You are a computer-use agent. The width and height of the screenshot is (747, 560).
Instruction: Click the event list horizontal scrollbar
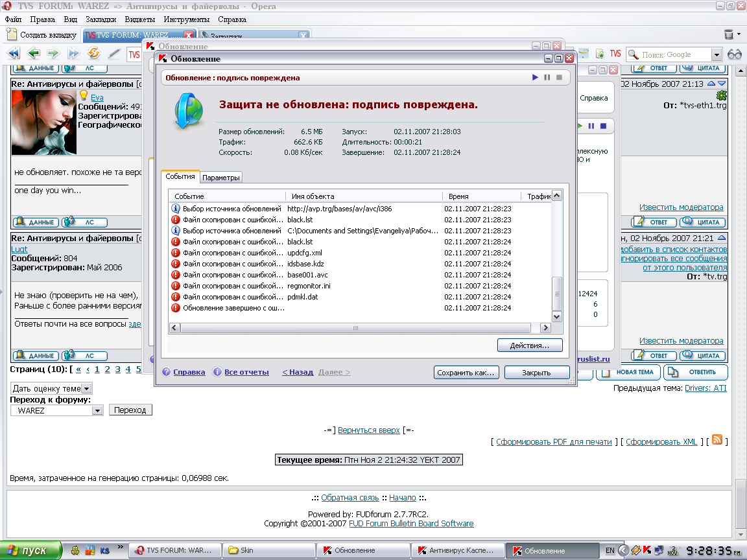pyautogui.click(x=361, y=328)
